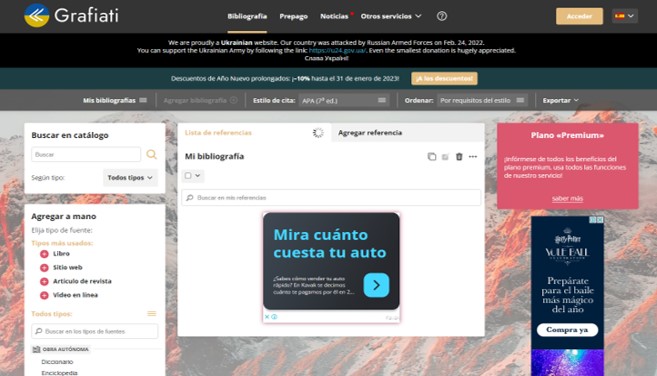Viewport: 657px width, 376px height.
Task: Click the Acceder login button
Action: point(579,16)
